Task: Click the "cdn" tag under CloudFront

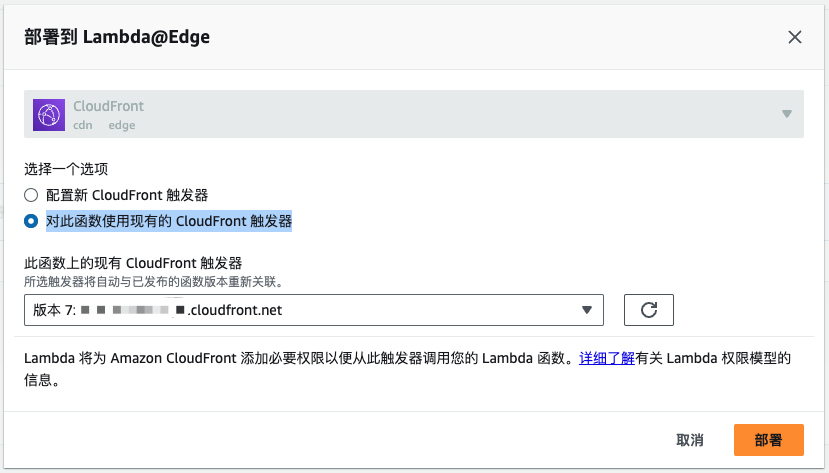Action: point(83,125)
